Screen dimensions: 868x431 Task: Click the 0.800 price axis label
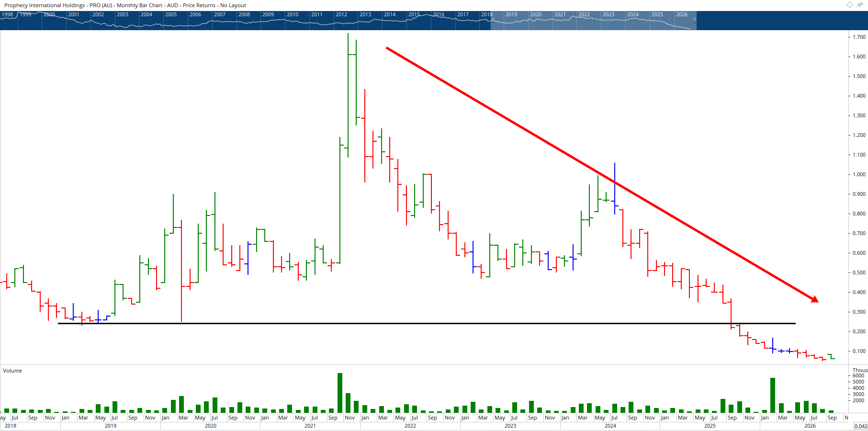coord(859,214)
